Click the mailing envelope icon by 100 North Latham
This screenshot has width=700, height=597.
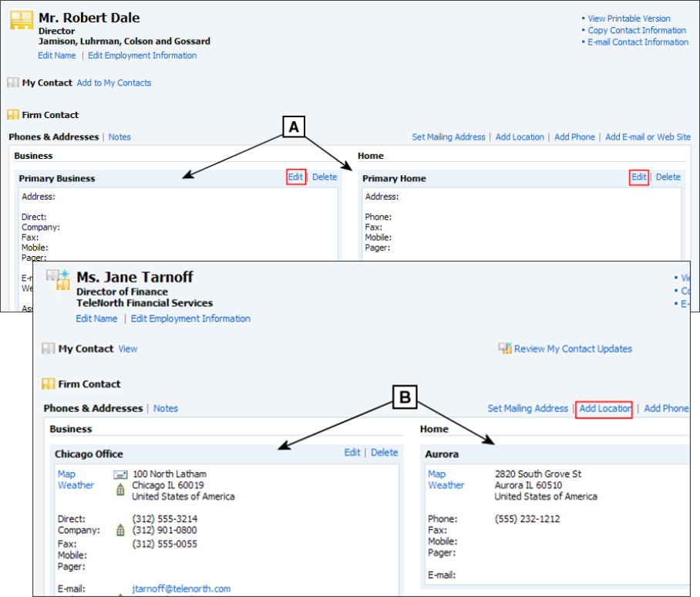(120, 474)
